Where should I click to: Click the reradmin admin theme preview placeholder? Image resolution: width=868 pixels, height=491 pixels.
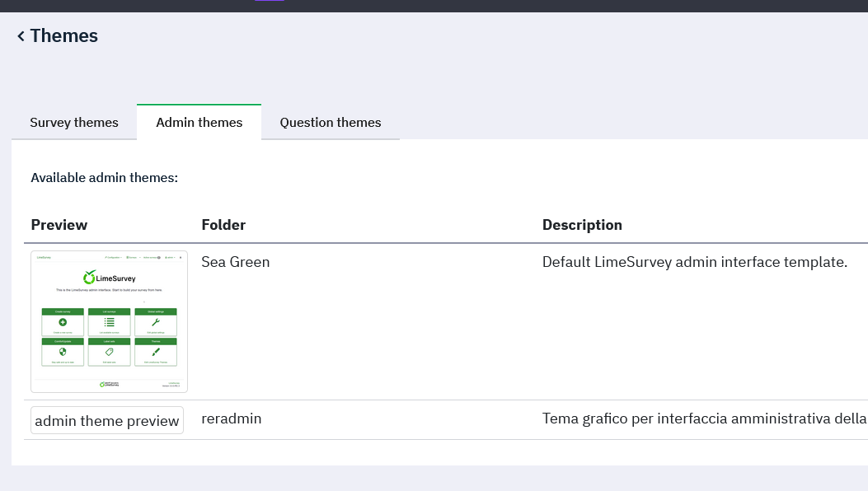point(107,421)
